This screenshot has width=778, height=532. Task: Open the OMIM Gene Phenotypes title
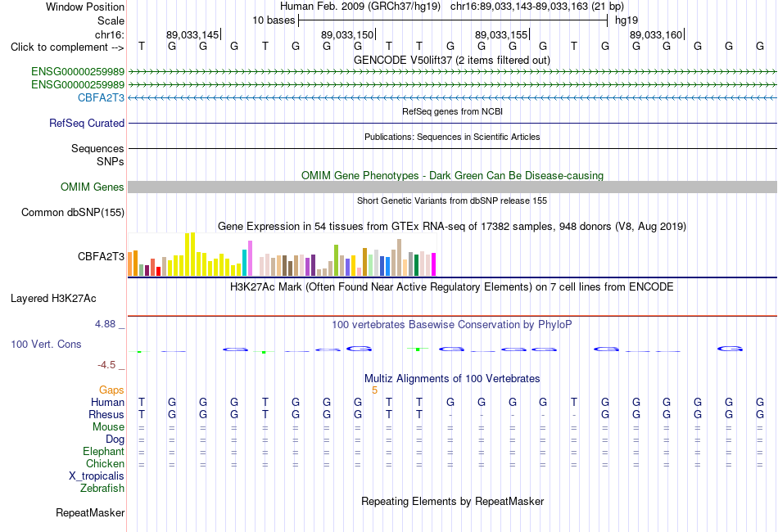pos(452,175)
